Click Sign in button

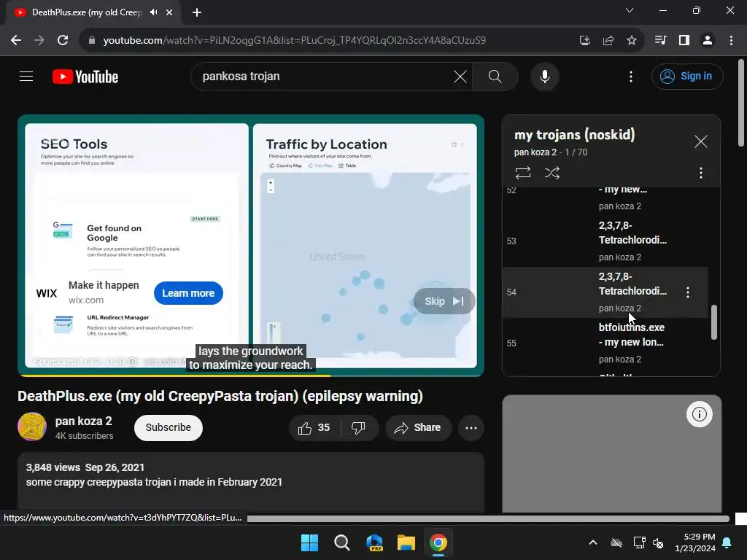coord(687,76)
